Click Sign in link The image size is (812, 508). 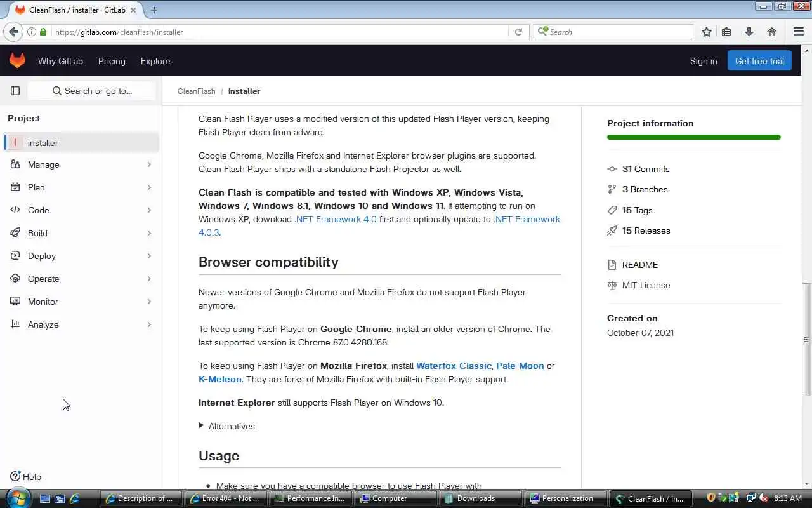pos(704,61)
